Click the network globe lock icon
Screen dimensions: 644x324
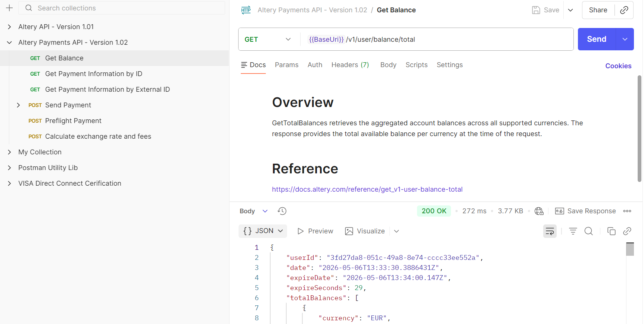tap(539, 211)
